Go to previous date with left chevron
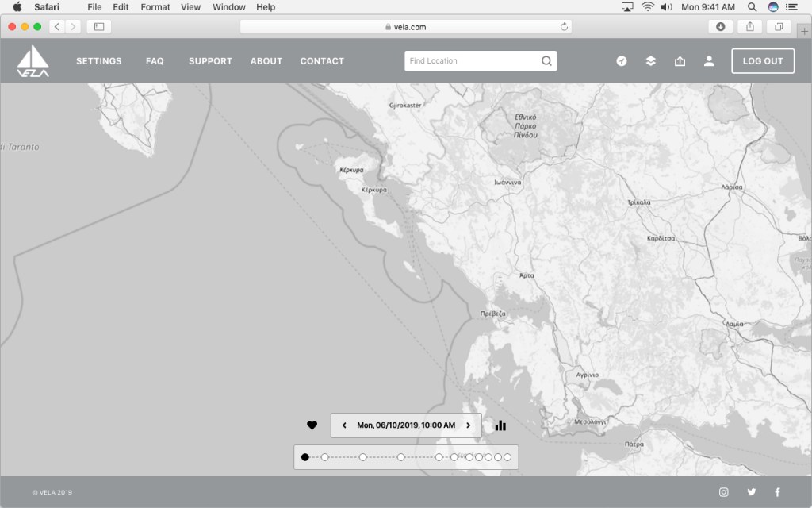The height and width of the screenshot is (508, 812). (x=344, y=425)
